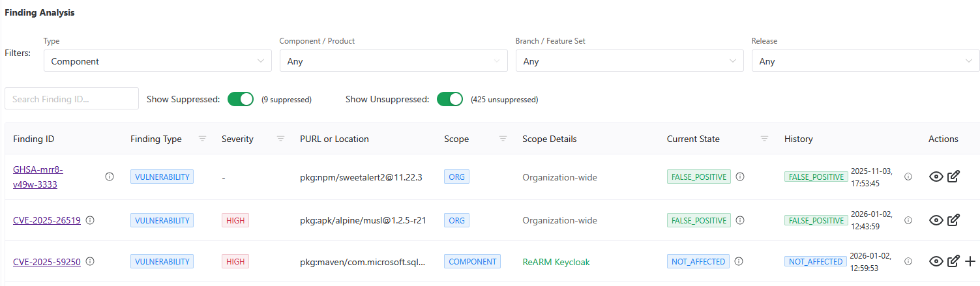Expand the Component / Product dropdown
980x286 pixels.
point(393,61)
